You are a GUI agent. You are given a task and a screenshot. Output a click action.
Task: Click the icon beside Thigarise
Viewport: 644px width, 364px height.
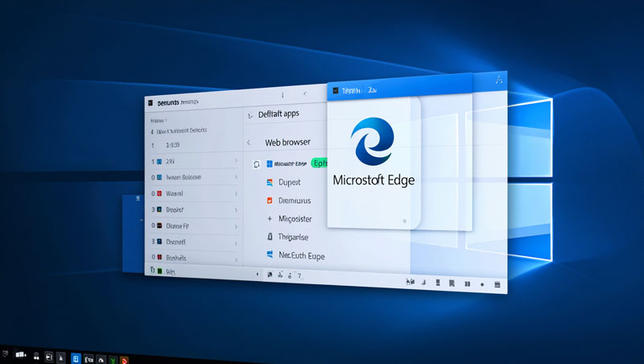tap(270, 237)
